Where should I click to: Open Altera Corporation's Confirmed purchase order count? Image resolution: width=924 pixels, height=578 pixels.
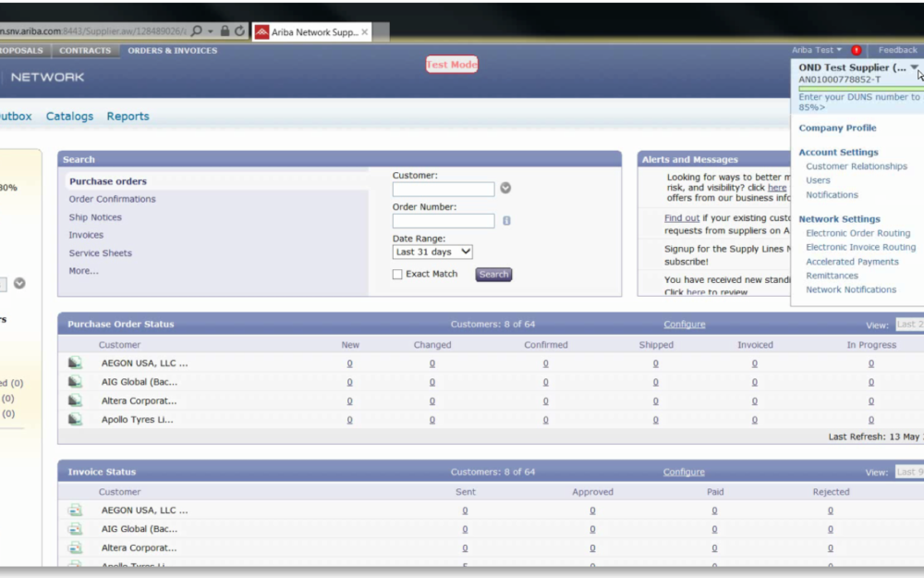coord(546,401)
